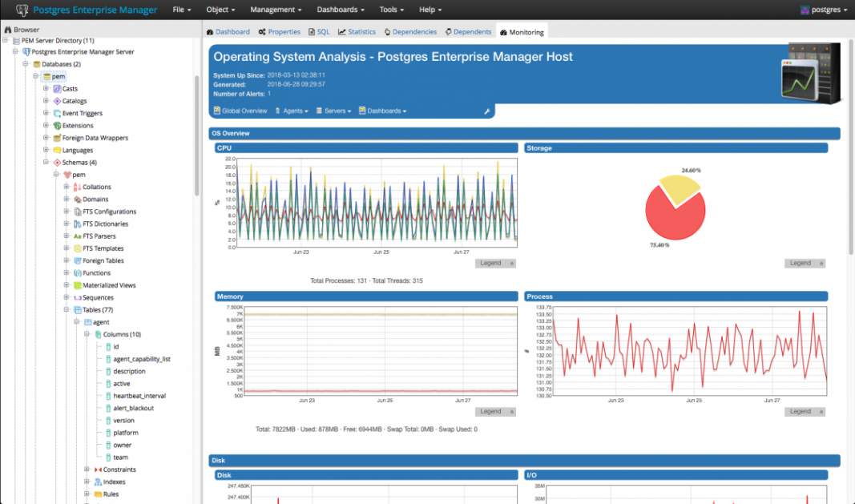Open the File menu
Screen dimensions: 855x504
tap(182, 10)
